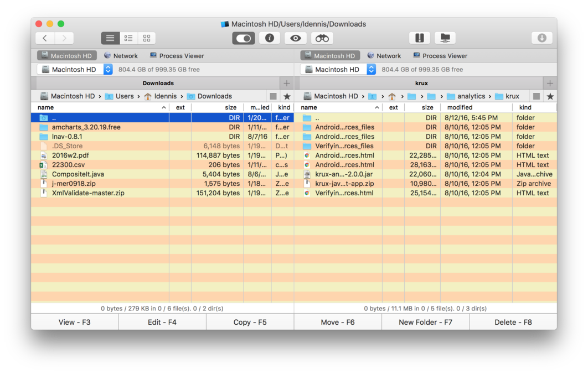Click the left pane favorites star icon
The image size is (588, 374).
pos(287,97)
